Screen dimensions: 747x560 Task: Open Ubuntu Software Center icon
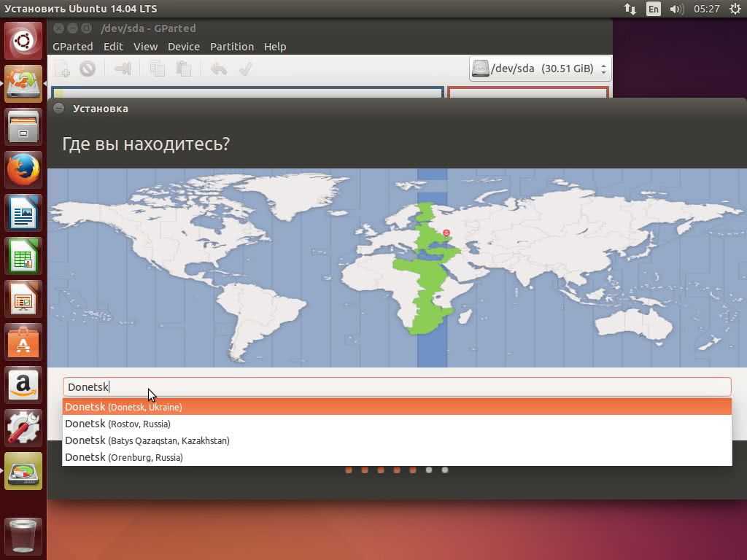[x=23, y=342]
